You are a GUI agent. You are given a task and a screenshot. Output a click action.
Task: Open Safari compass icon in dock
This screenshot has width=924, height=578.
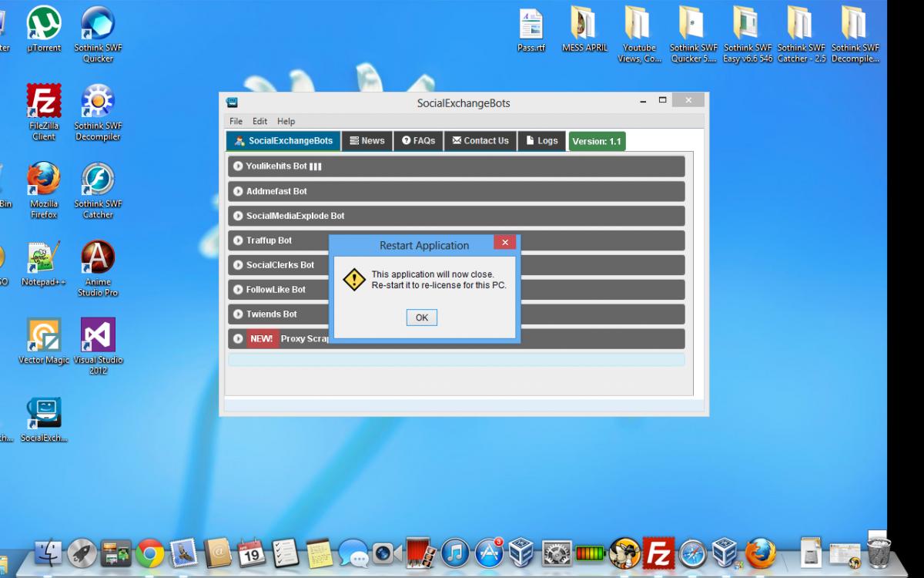pyautogui.click(x=692, y=553)
